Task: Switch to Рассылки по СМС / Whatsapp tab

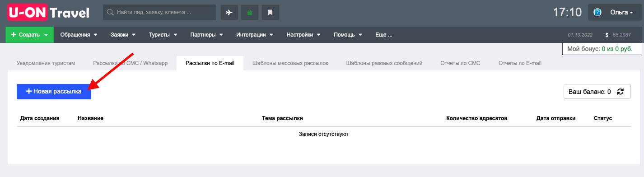Action: click(x=131, y=63)
